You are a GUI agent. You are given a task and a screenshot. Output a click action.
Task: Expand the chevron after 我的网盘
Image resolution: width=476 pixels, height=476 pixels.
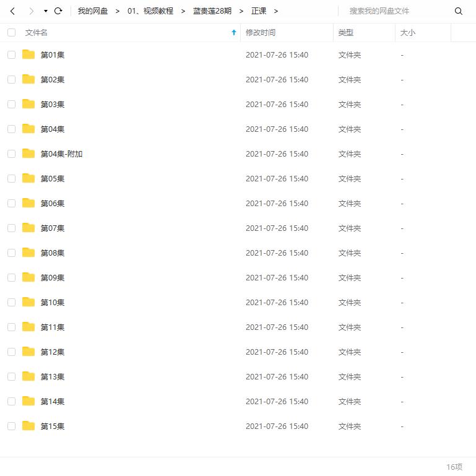[118, 11]
